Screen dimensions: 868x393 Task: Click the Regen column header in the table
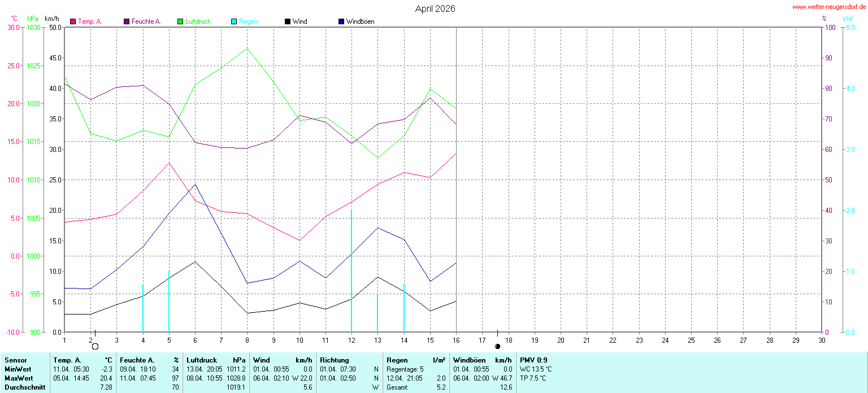tap(397, 360)
